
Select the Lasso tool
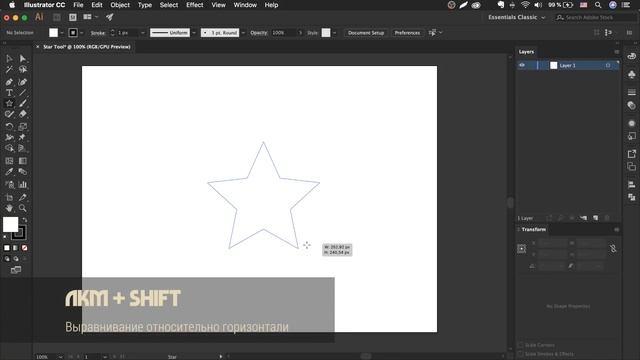[x=22, y=69]
